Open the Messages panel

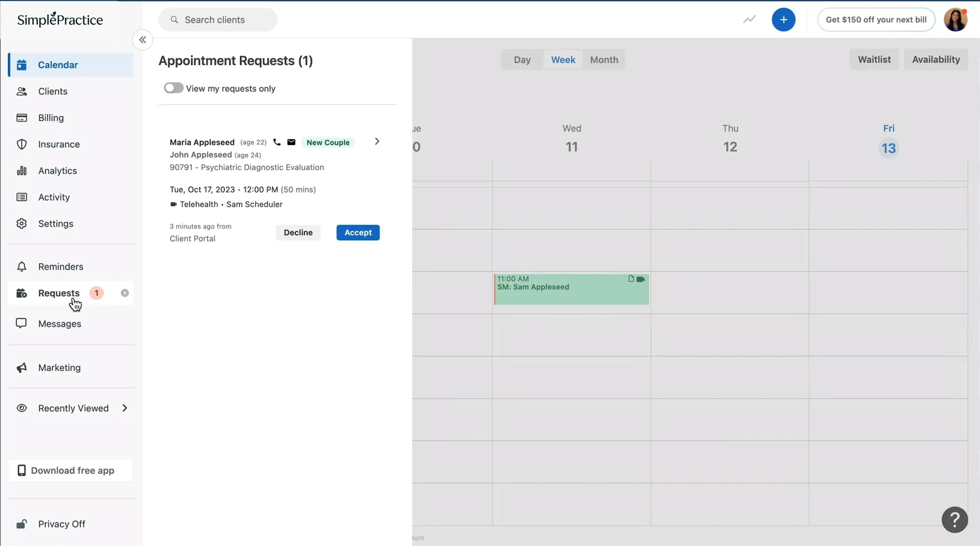pyautogui.click(x=59, y=323)
